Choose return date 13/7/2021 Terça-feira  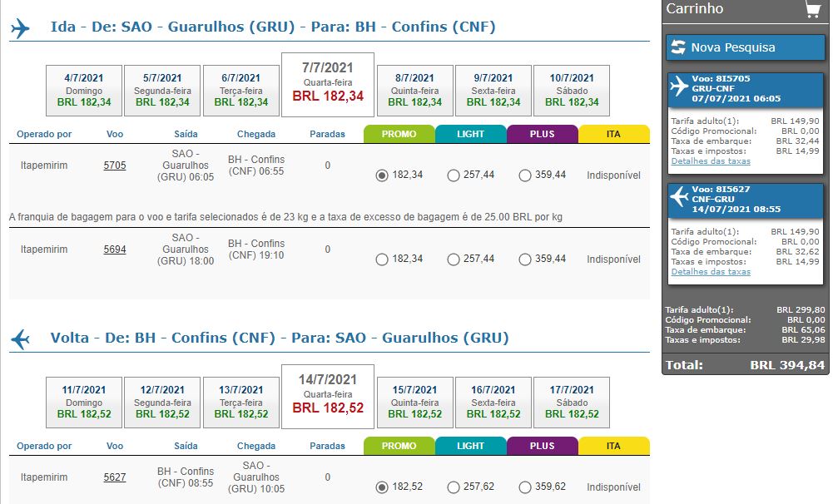point(241,402)
